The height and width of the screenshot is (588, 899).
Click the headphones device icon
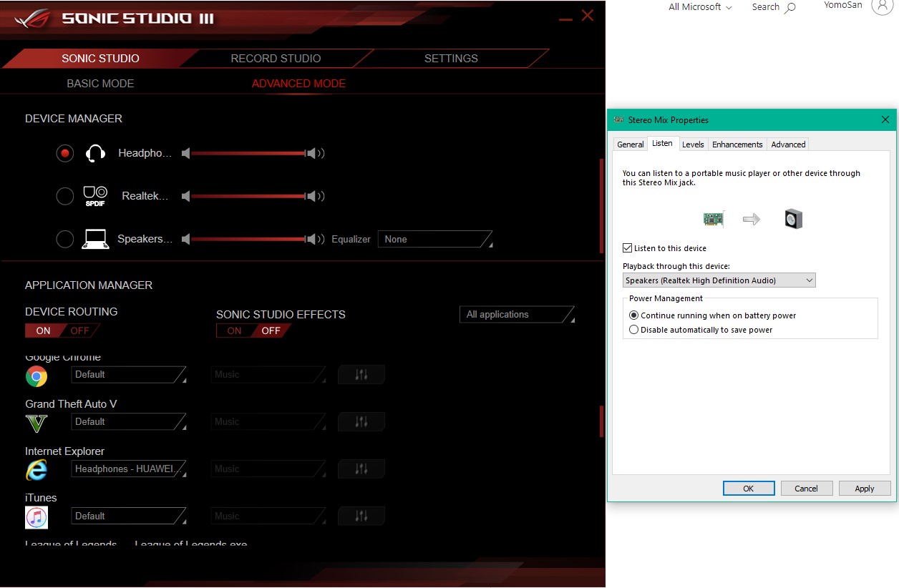click(x=96, y=153)
